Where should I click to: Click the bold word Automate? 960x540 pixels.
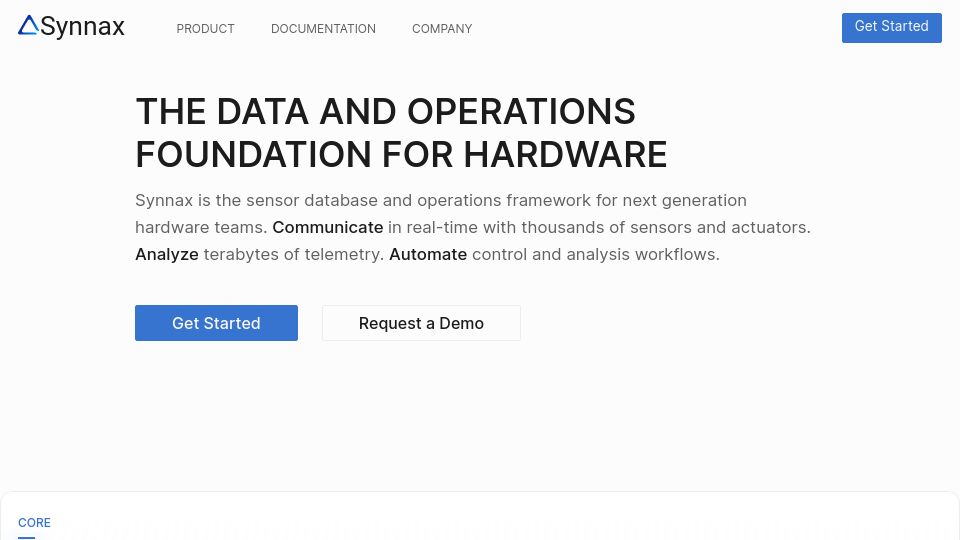(x=428, y=254)
